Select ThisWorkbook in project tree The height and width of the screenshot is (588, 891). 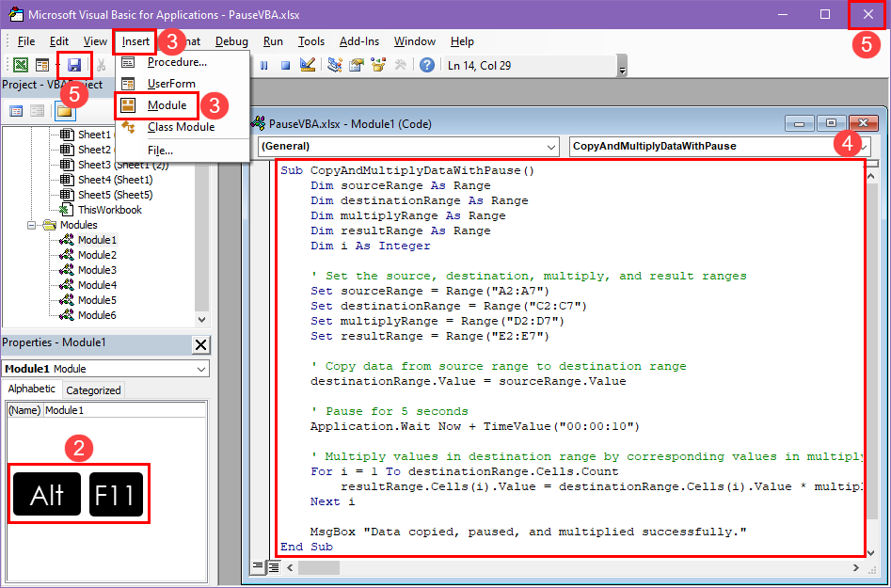(x=110, y=210)
